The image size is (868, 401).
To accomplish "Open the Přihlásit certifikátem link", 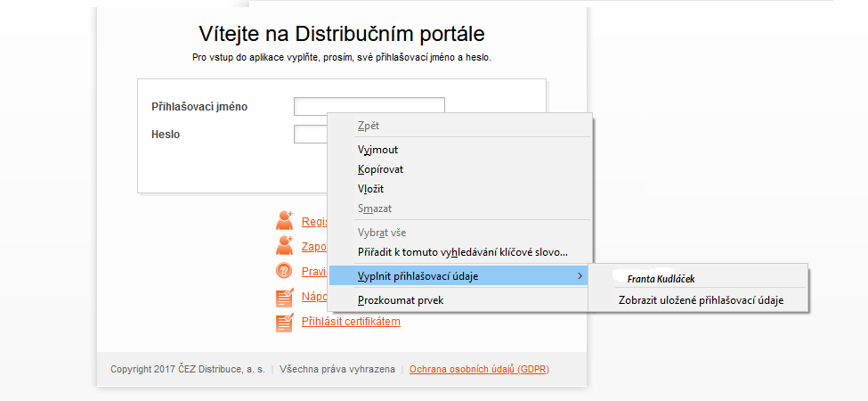I will 351,322.
